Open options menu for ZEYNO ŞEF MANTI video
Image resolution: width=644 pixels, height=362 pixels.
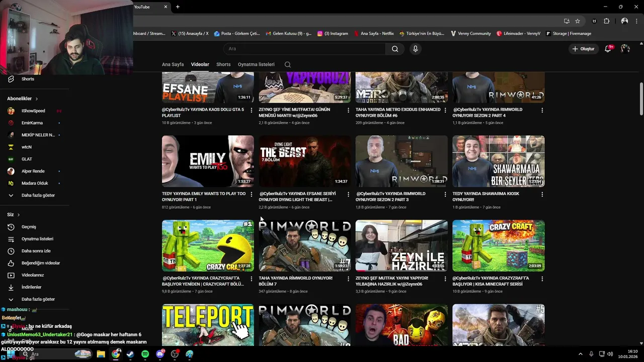click(348, 110)
